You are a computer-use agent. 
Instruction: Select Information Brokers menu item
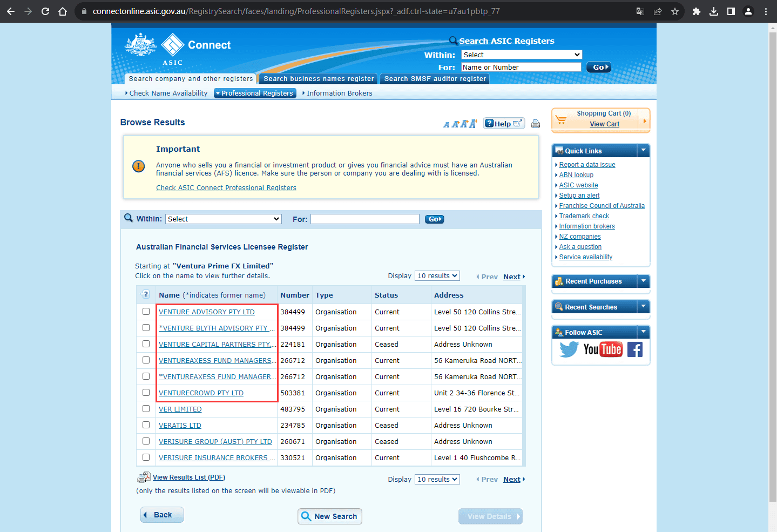tap(337, 93)
